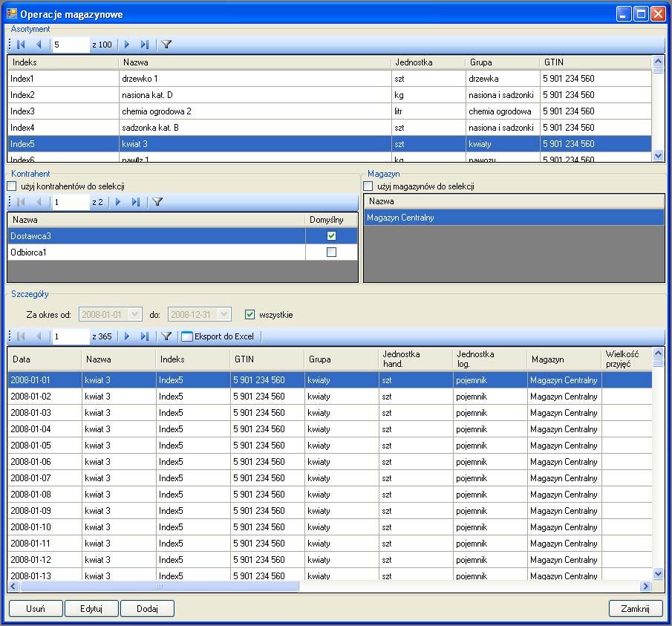The width and height of the screenshot is (672, 626).
Task: Sort Asortyment by Nazwa column header
Action: [x=255, y=62]
